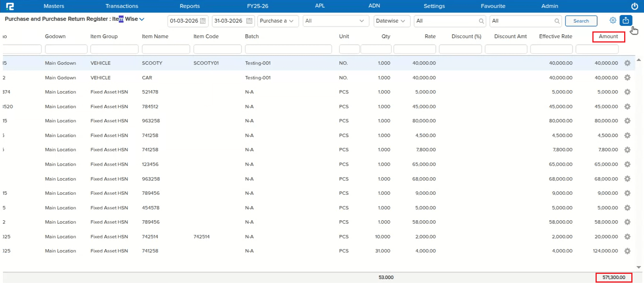644x283 pixels.
Task: Click the gear icon on the 9,000.00 row
Action: click(x=627, y=193)
